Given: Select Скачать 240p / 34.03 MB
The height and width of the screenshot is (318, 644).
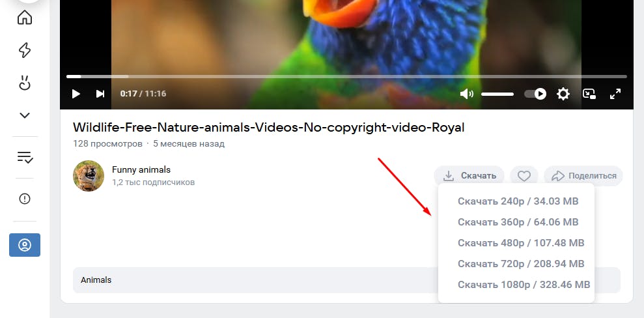Looking at the screenshot, I should [x=518, y=201].
